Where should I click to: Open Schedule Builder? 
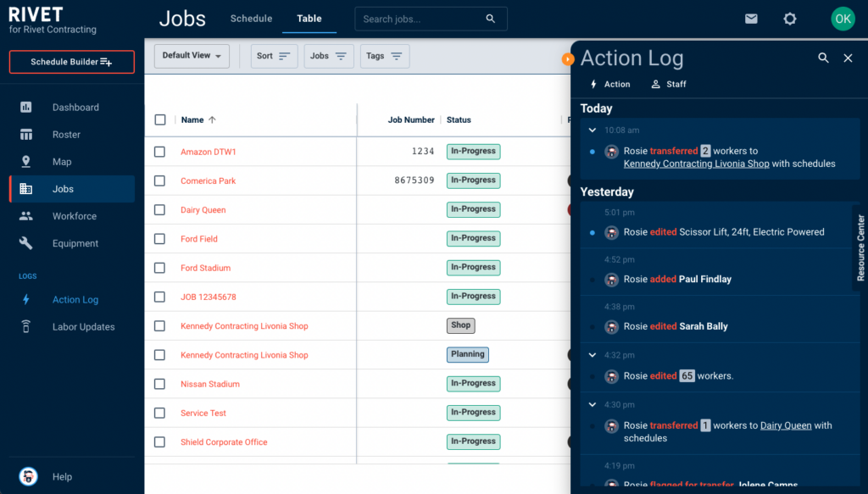(x=72, y=62)
